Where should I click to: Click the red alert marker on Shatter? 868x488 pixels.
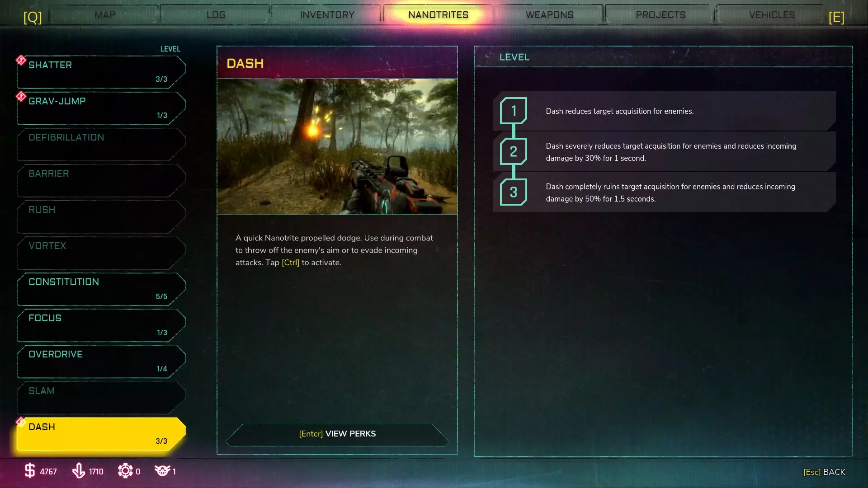coord(21,60)
